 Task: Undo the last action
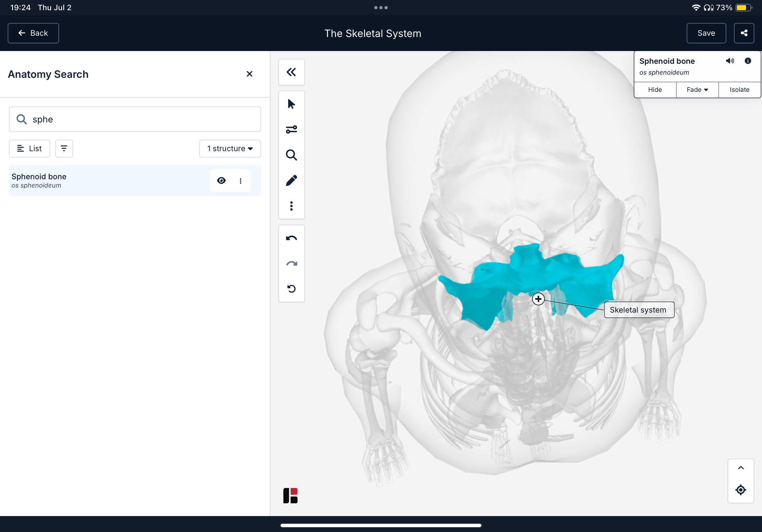(291, 238)
